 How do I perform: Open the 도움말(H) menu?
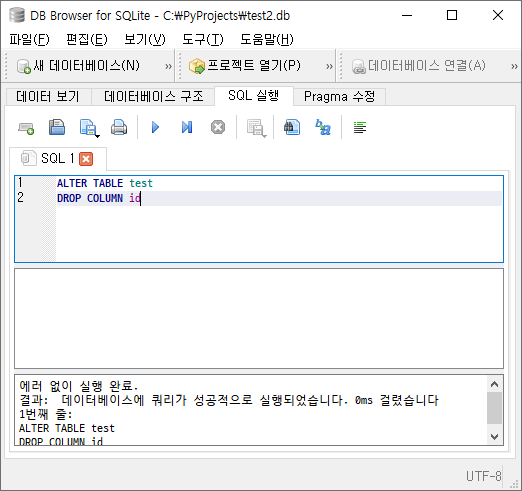(267, 39)
